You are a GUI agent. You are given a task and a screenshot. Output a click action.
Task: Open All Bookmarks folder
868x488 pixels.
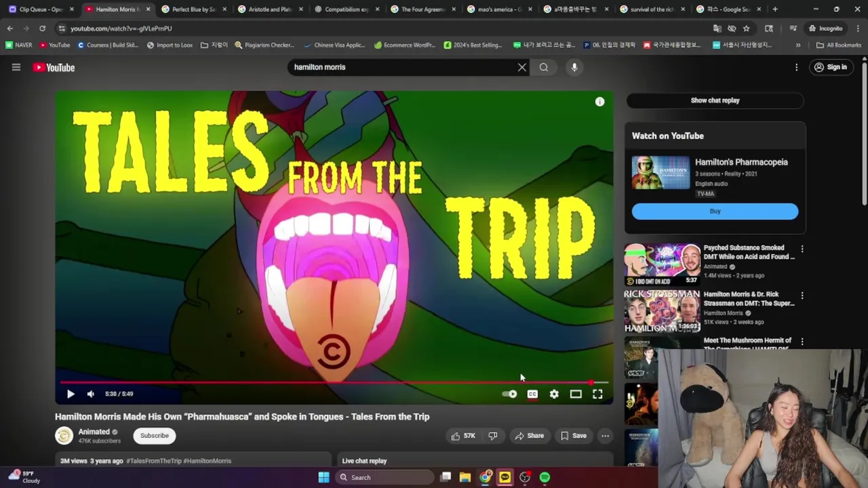pos(839,45)
